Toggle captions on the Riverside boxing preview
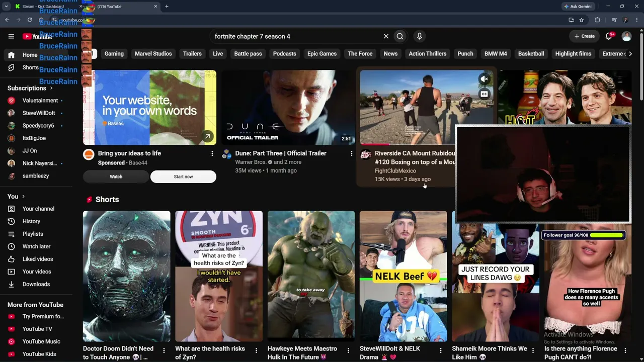 pos(484,94)
